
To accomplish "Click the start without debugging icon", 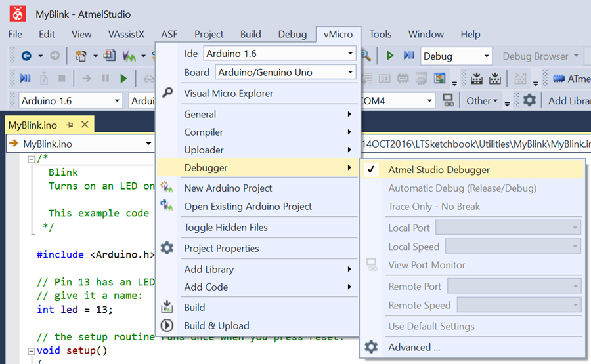I will pos(409,56).
